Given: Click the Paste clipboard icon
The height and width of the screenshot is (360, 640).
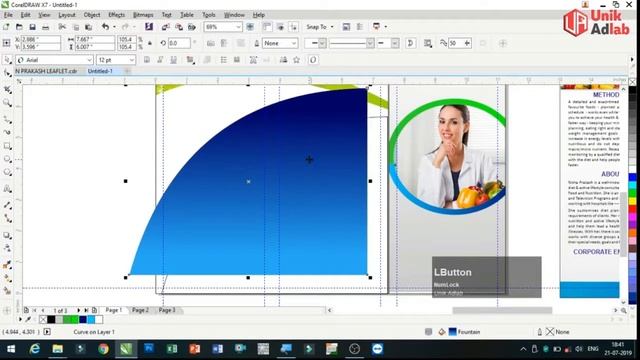Looking at the screenshot, I should pos(89,27).
